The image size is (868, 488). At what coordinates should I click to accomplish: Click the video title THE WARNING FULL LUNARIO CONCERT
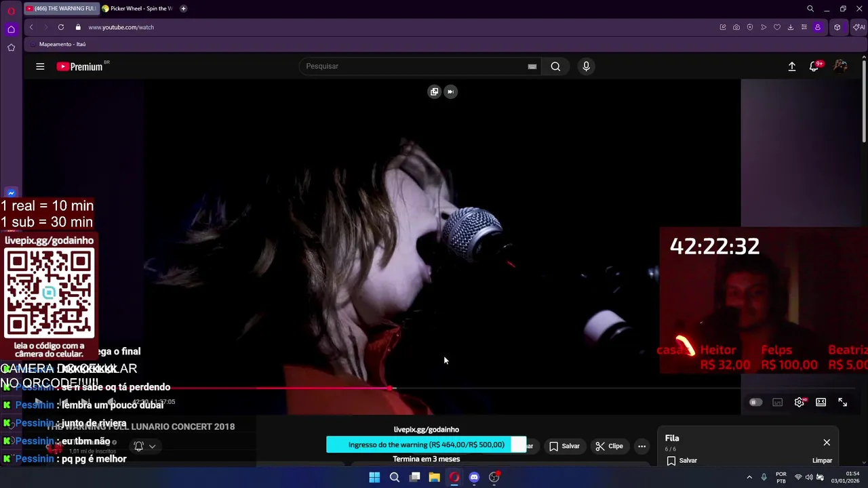[x=141, y=426]
